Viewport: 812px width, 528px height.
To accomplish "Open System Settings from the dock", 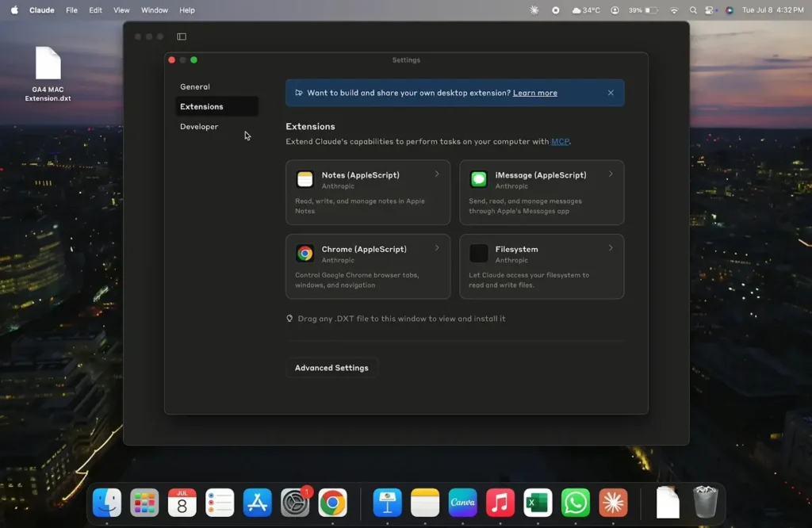I will tap(295, 502).
